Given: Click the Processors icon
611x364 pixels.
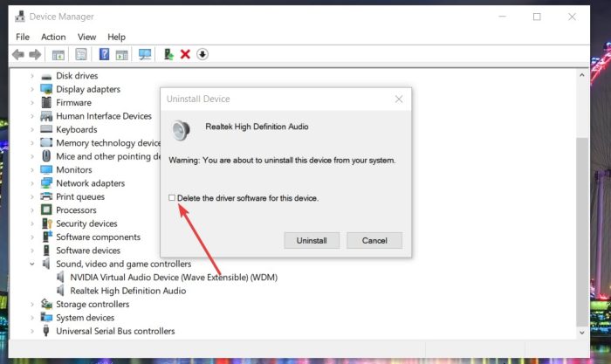Looking at the screenshot, I should point(46,209).
